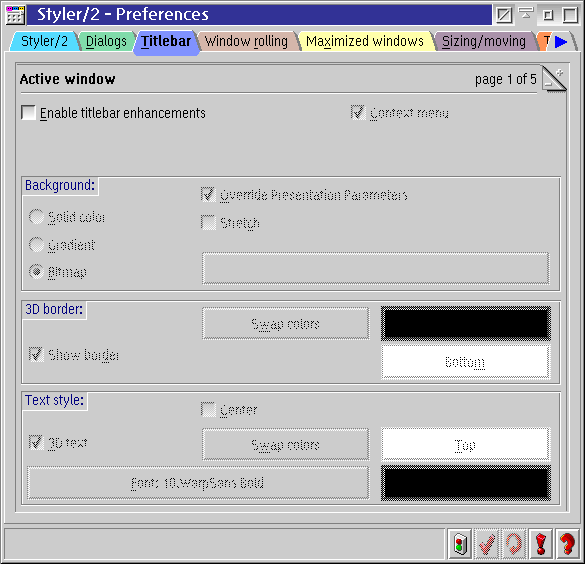Screen dimensions: 585x564
Task: Click the traffic light icon button
Action: pos(460,543)
